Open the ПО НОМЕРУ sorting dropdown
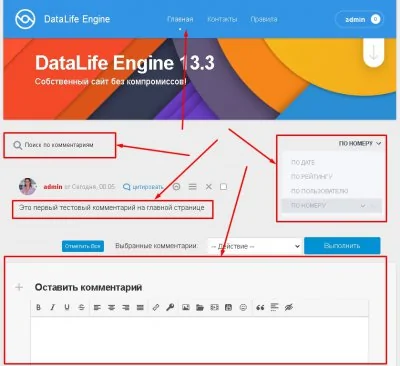This screenshot has width=400, height=366. point(360,143)
